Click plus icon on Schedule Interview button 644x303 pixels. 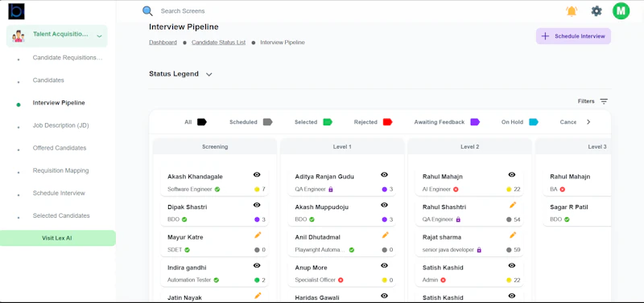[x=545, y=36]
